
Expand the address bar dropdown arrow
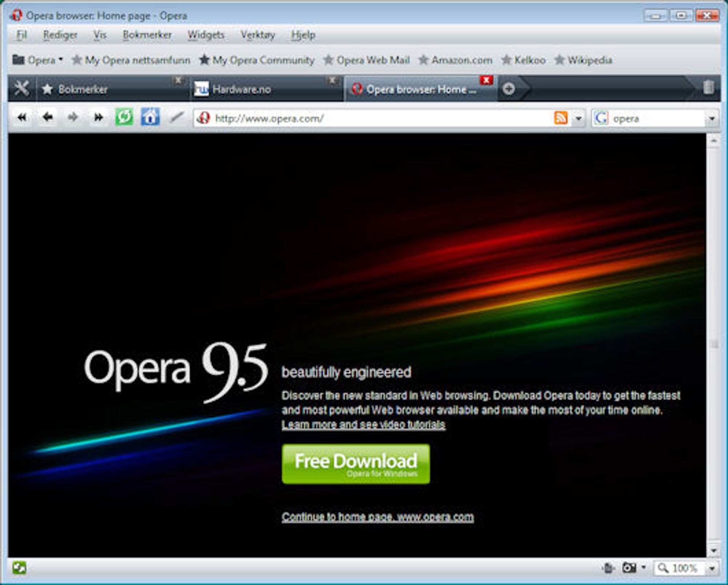pyautogui.click(x=578, y=118)
